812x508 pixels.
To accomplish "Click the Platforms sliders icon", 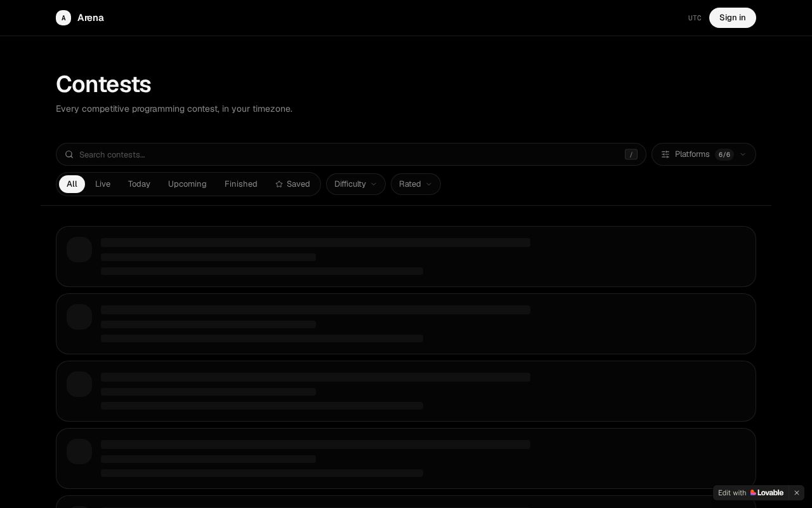I will (x=665, y=154).
